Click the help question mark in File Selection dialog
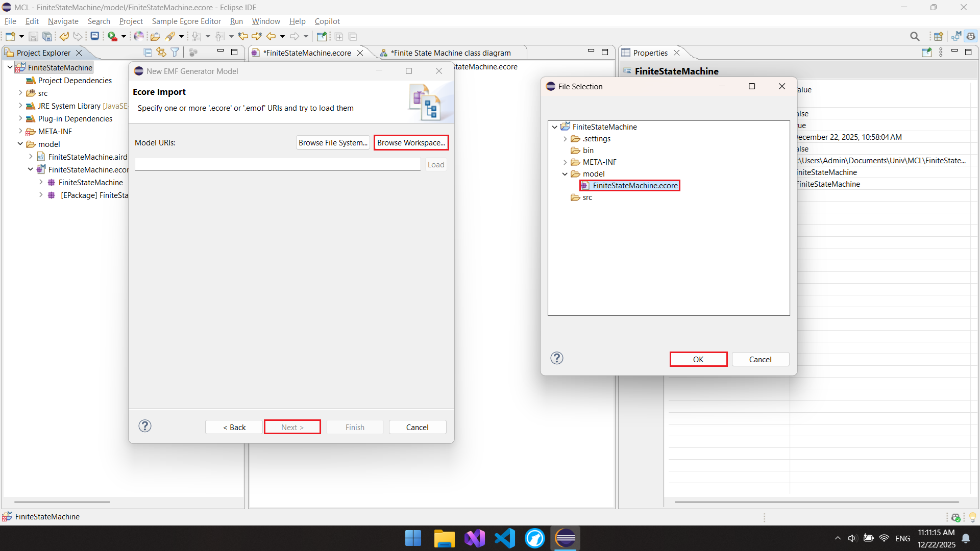This screenshot has width=980, height=551. click(x=557, y=358)
